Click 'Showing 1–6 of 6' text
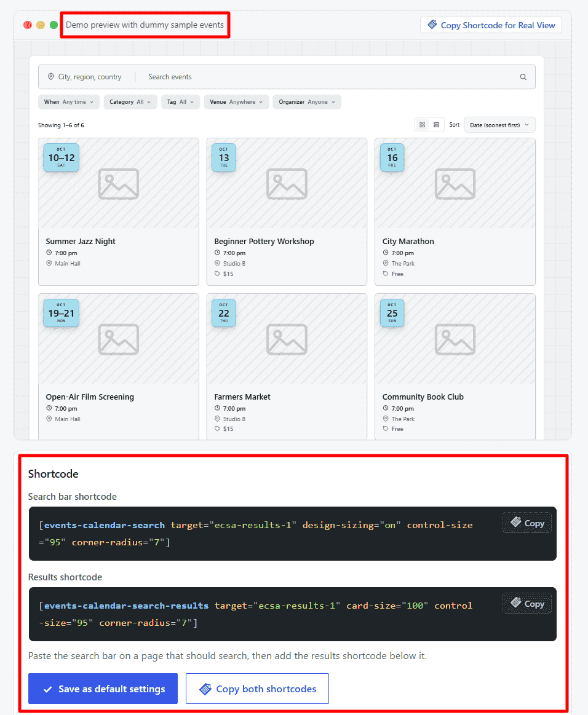 click(x=61, y=125)
